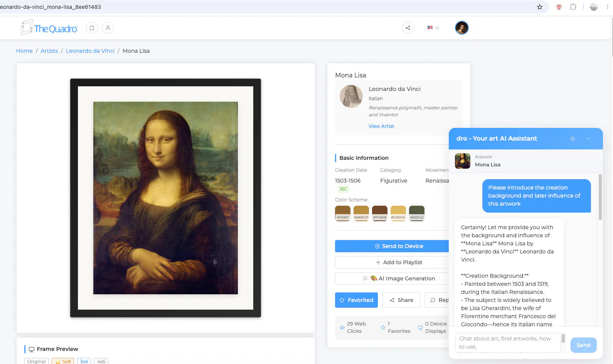Click Send to Device button
This screenshot has width=613, height=364.
(x=392, y=246)
